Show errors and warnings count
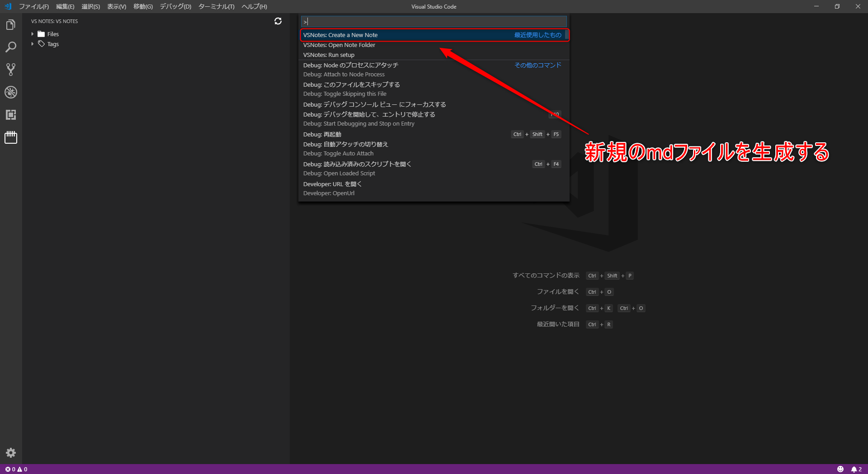The image size is (868, 474). coord(16,469)
